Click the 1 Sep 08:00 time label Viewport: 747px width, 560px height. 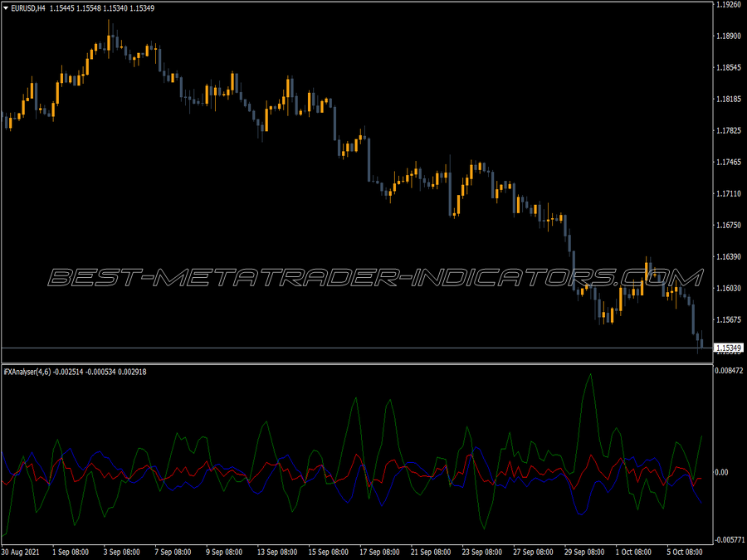[71, 553]
